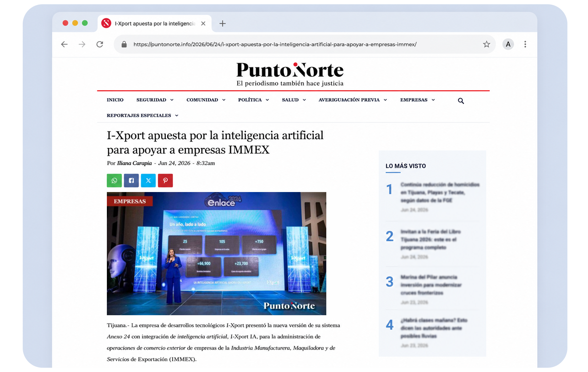The width and height of the screenshot is (588, 372).
Task: Click rank number 2 in most-viewed list
Action: tap(390, 236)
